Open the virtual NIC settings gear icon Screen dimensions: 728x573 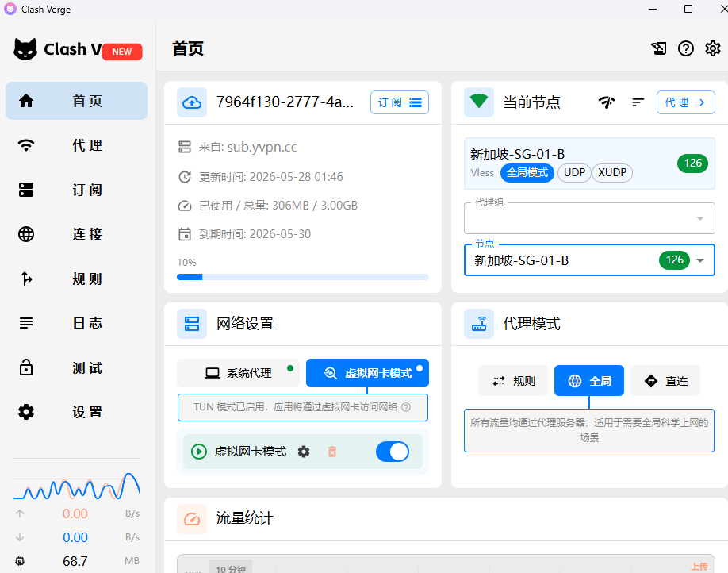tap(304, 452)
